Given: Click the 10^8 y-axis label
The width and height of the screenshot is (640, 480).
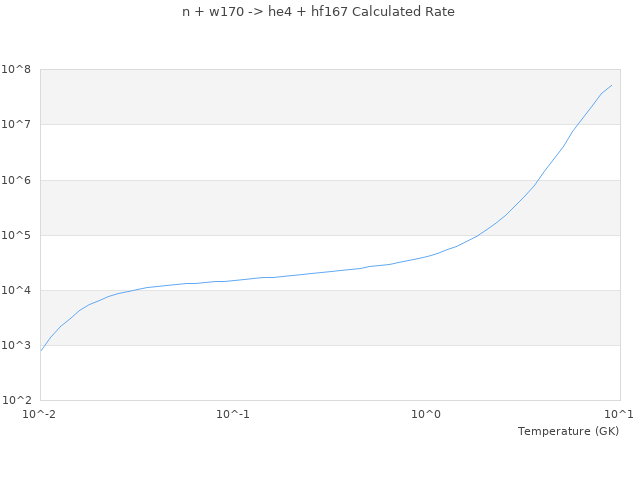Looking at the screenshot, I should pos(17,70).
